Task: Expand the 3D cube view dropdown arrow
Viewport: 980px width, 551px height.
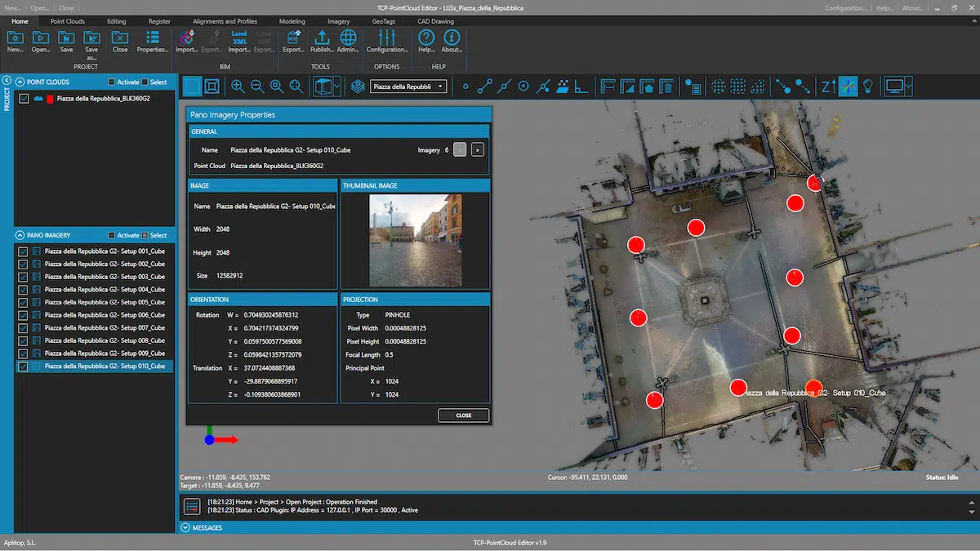Action: [337, 86]
